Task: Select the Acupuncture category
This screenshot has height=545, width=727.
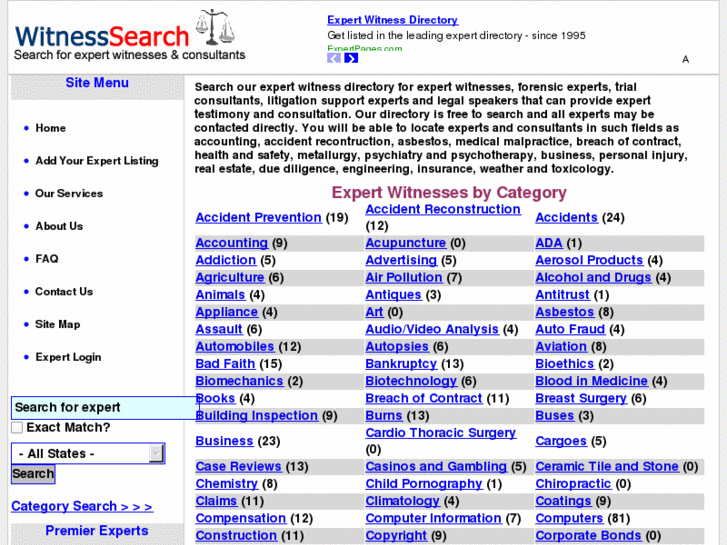Action: (x=406, y=243)
